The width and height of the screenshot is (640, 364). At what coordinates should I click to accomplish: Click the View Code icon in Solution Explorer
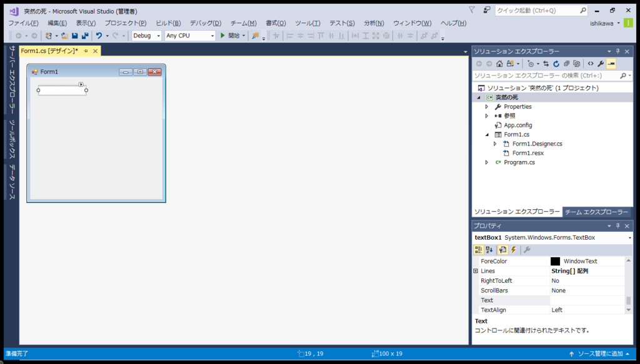(590, 64)
